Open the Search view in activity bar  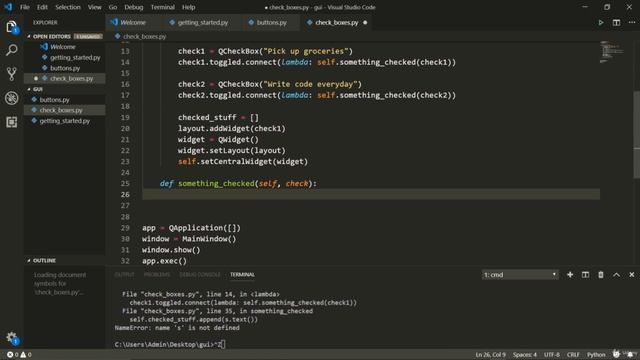(11, 50)
